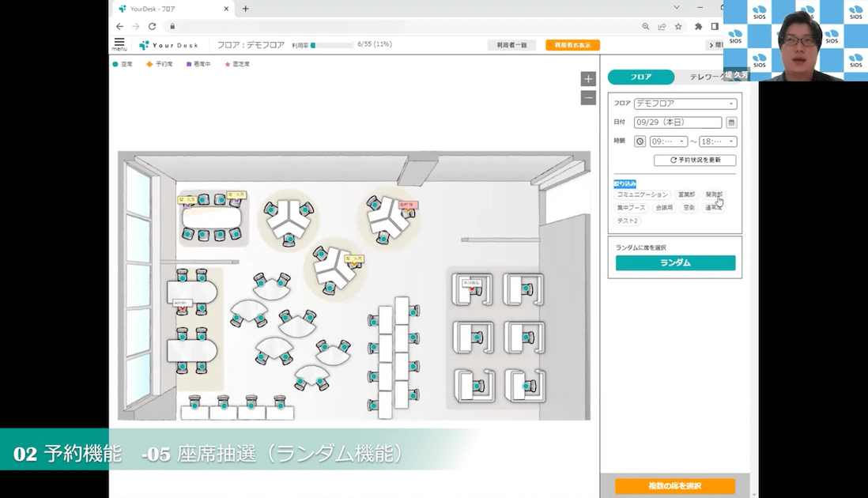
Task: Zoom in on the floor map
Action: click(x=587, y=78)
